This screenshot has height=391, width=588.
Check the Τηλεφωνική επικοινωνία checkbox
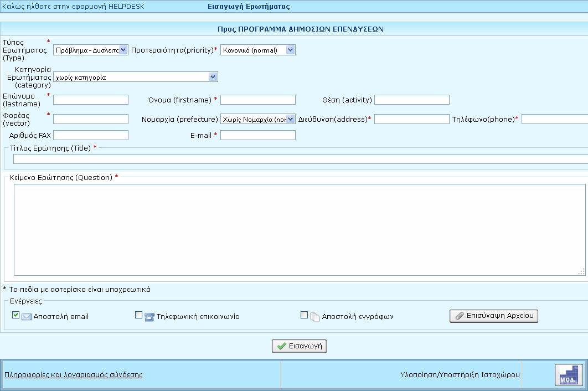pyautogui.click(x=139, y=315)
